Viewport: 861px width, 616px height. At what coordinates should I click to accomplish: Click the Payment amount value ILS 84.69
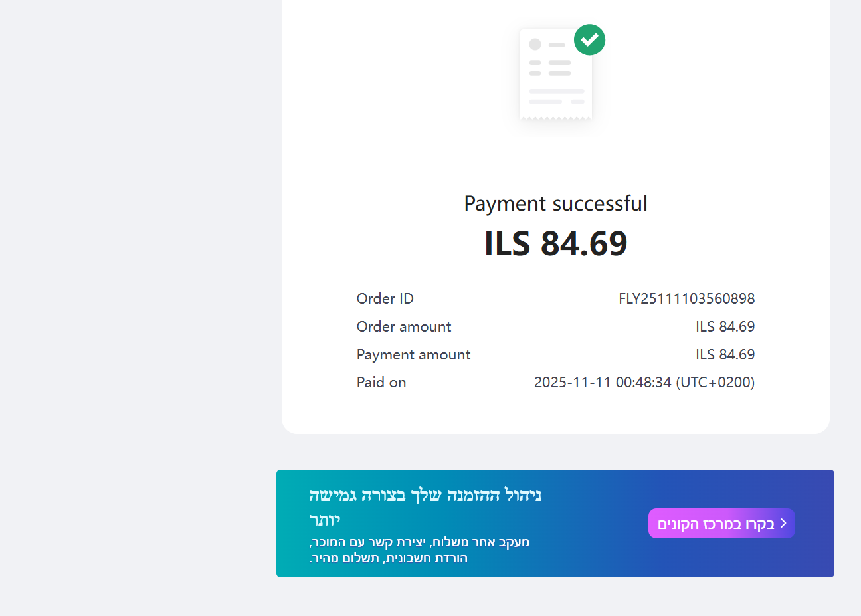[725, 355]
